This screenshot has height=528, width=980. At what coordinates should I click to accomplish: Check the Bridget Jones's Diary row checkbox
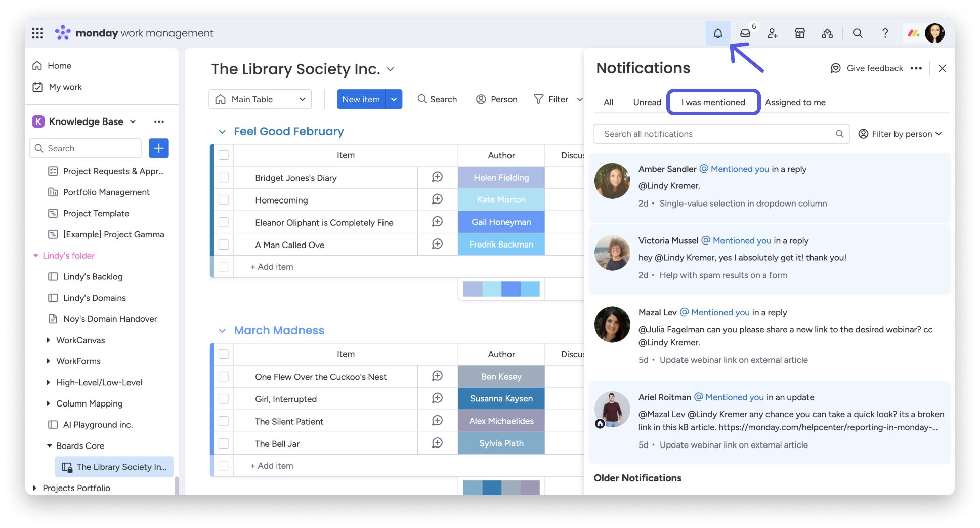click(x=224, y=178)
